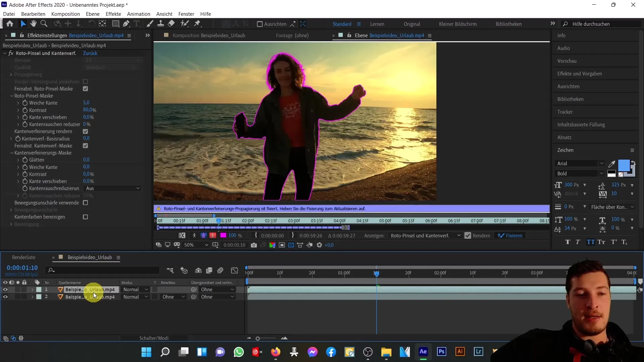Toggle faux italic text style
The width and height of the screenshot is (644, 362).
[578, 242]
